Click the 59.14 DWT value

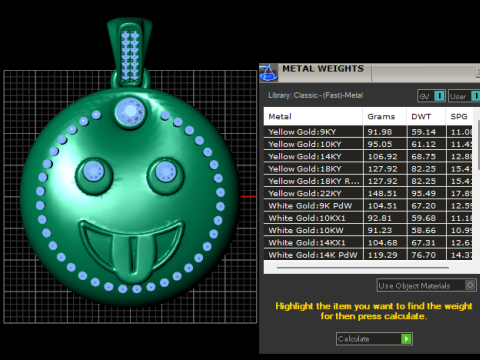coord(423,132)
